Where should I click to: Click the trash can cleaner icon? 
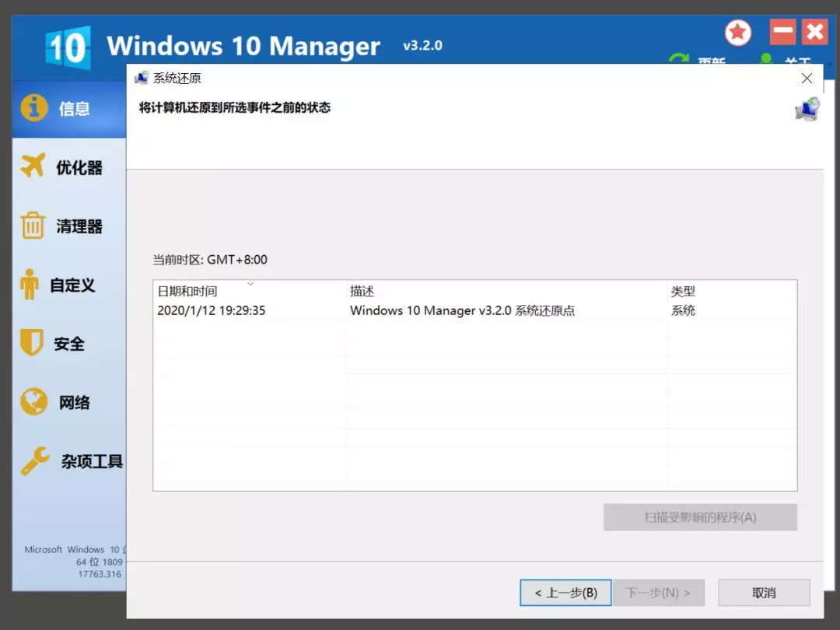[x=33, y=225]
